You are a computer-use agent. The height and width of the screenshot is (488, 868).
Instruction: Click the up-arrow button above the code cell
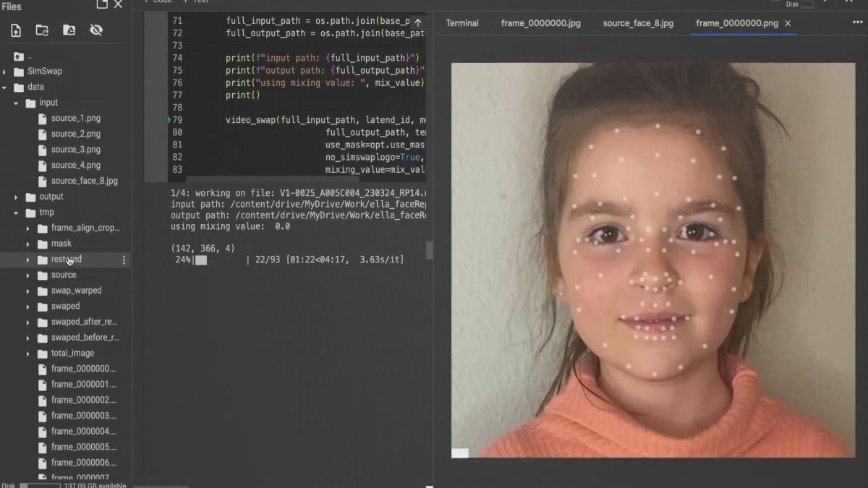tap(417, 22)
